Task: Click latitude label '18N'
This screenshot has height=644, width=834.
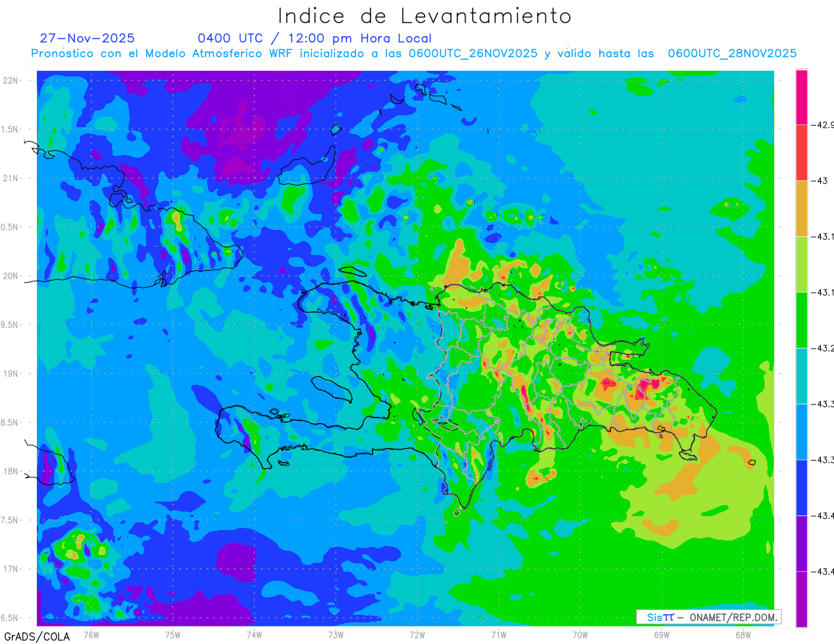Action: pyautogui.click(x=11, y=471)
